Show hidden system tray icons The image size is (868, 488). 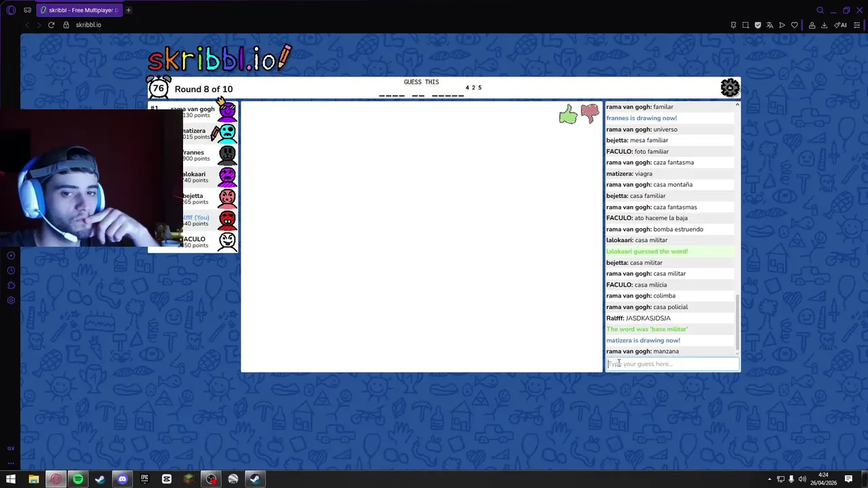[x=769, y=479]
